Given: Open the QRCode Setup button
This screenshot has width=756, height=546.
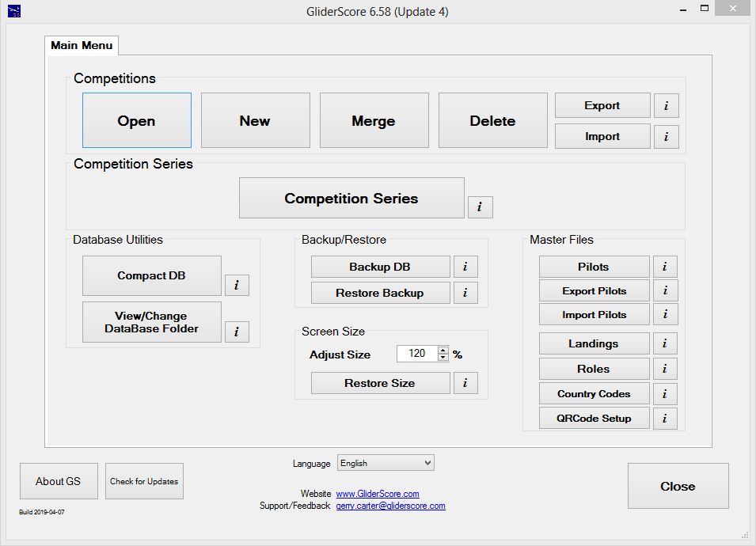Looking at the screenshot, I should coord(594,419).
